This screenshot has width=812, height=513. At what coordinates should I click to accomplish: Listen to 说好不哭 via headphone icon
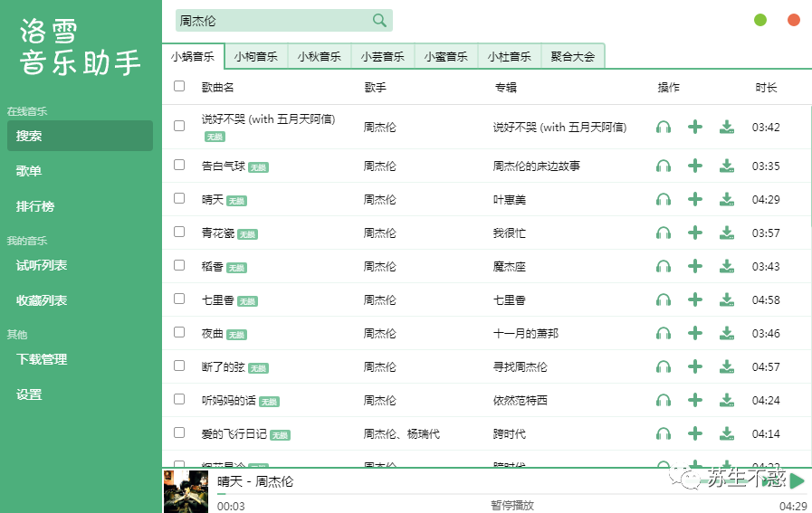(664, 127)
